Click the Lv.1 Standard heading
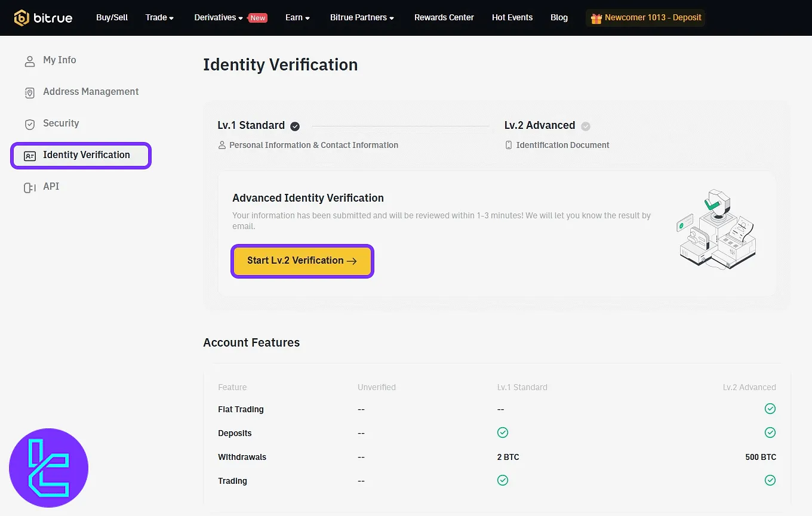The image size is (812, 516). 251,125
